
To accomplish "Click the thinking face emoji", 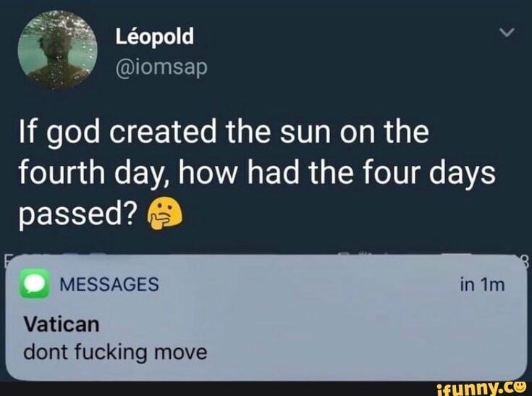I will [164, 214].
